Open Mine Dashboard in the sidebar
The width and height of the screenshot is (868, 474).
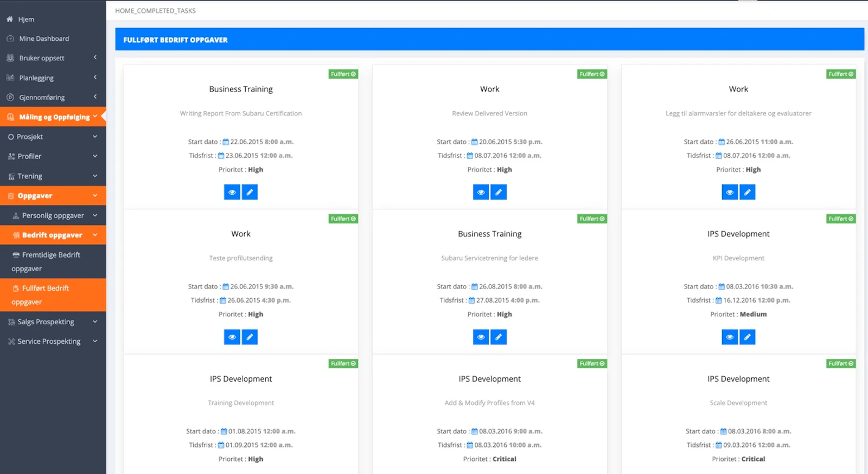tap(53, 39)
